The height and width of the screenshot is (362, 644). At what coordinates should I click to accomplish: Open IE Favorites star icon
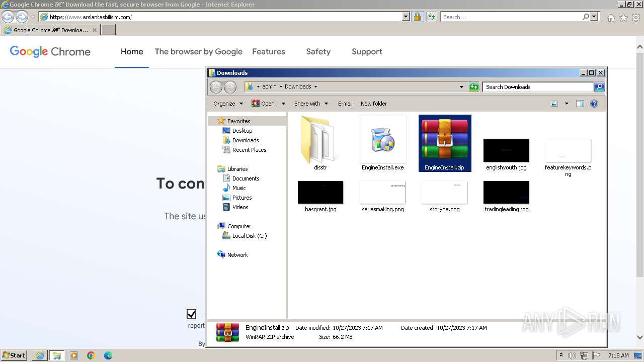click(x=623, y=18)
